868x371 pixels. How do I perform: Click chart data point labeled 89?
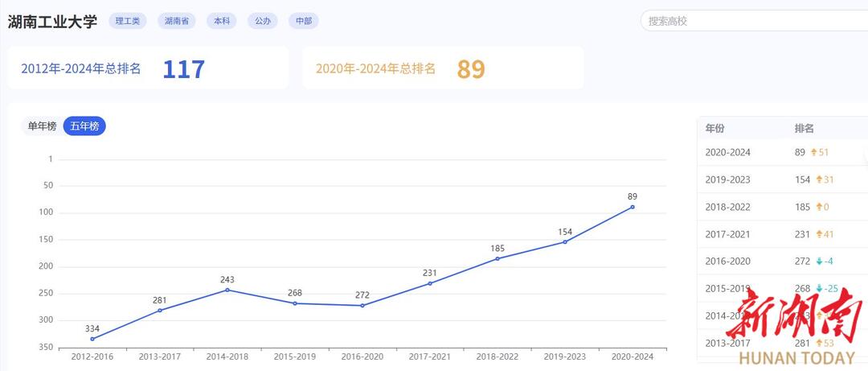click(x=633, y=208)
